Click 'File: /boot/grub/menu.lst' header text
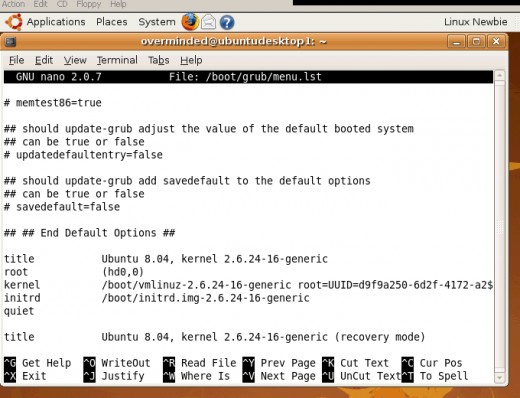This screenshot has width=520, height=398. coord(245,77)
